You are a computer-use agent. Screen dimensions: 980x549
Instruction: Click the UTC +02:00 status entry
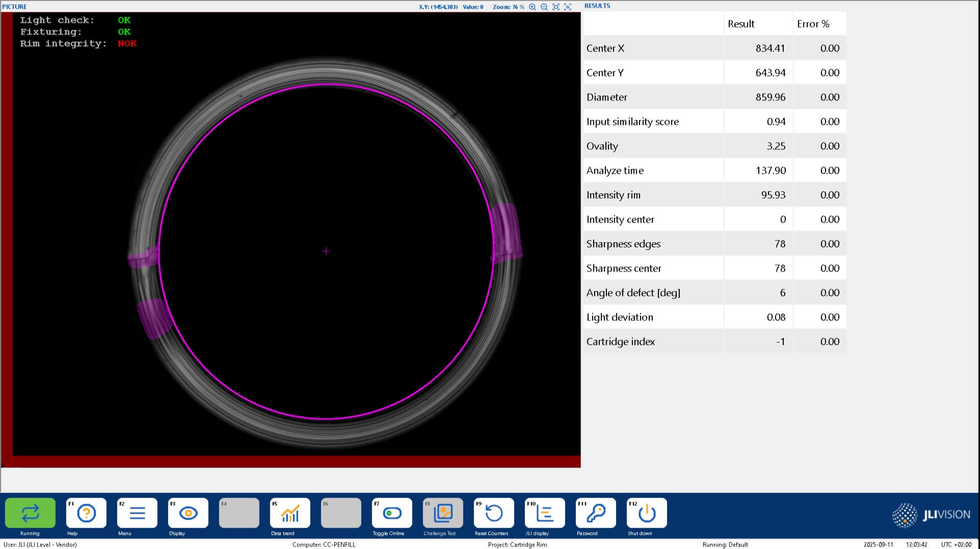[x=956, y=544]
